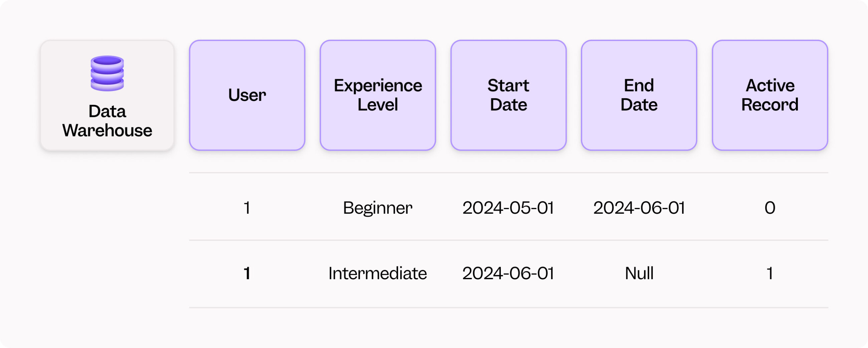Select the Null end date cell
The width and height of the screenshot is (868, 348).
639,273
